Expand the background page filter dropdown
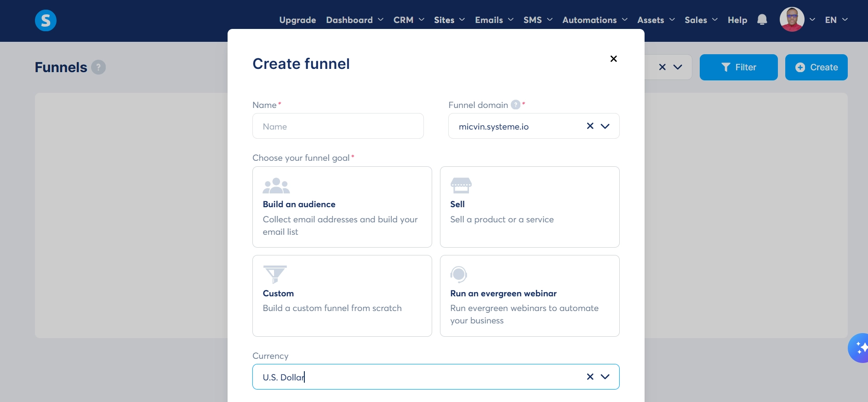This screenshot has height=402, width=868. [x=678, y=67]
